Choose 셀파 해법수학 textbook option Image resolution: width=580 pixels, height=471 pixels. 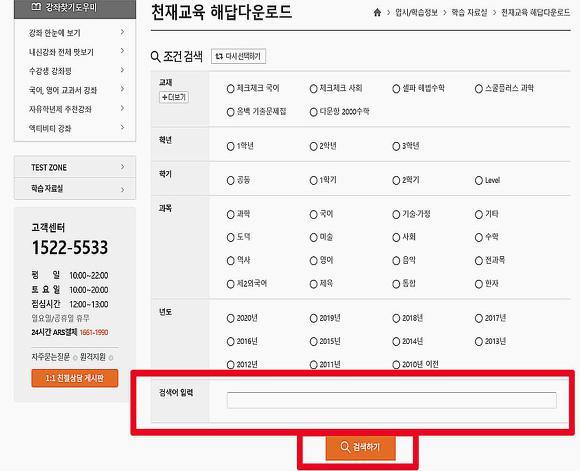[x=396, y=89]
